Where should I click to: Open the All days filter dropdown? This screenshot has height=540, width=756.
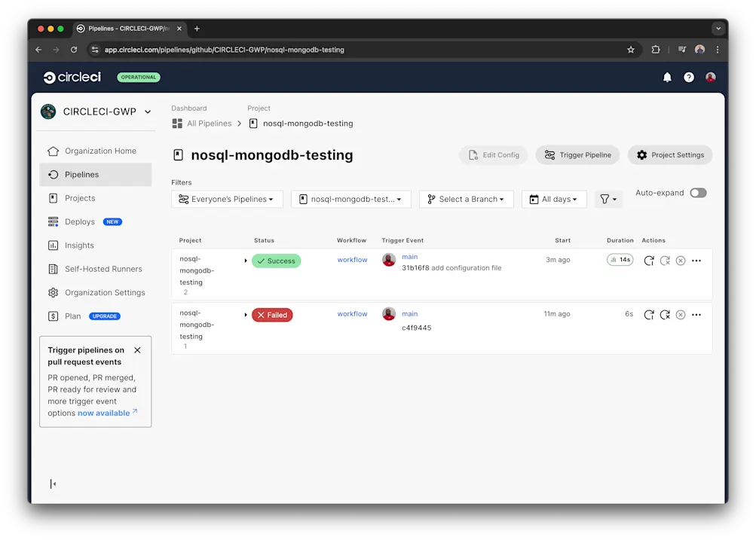tap(554, 199)
